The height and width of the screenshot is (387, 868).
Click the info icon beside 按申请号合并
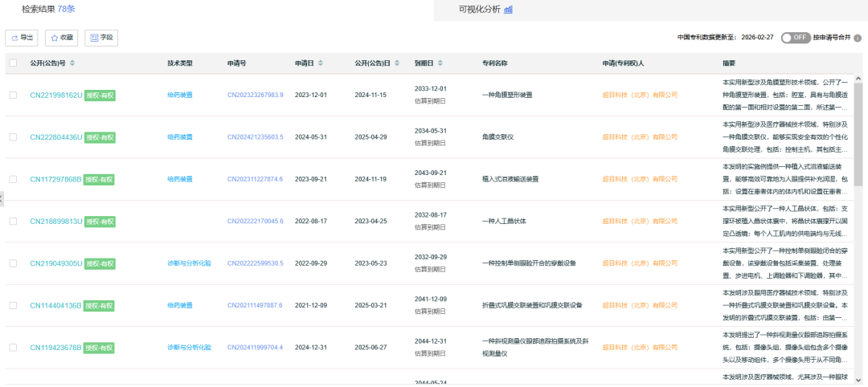point(859,38)
